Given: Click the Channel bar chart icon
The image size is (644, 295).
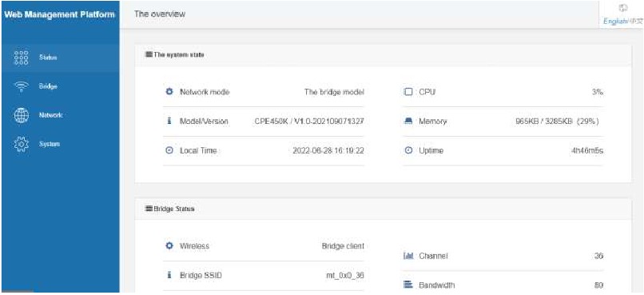Looking at the screenshot, I should pyautogui.click(x=408, y=256).
